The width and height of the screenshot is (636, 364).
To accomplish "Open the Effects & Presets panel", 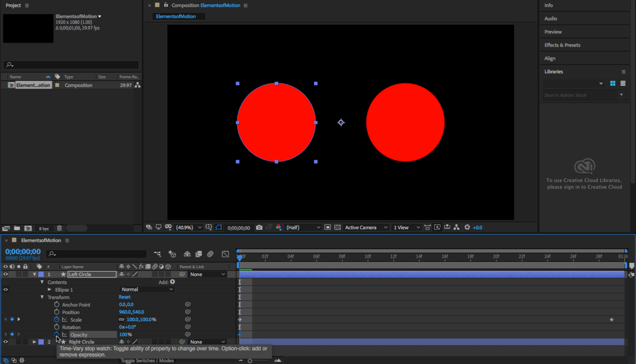I will (x=562, y=45).
